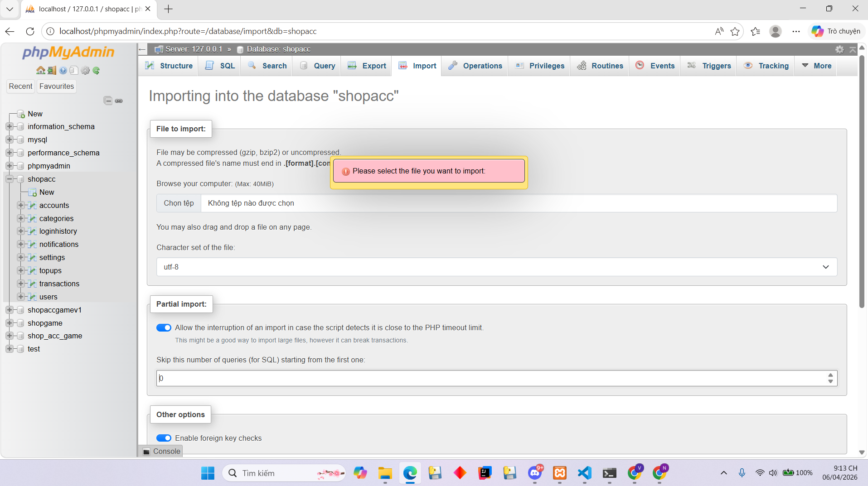
Task: Open the character set utf-8 dropdown
Action: 496,267
